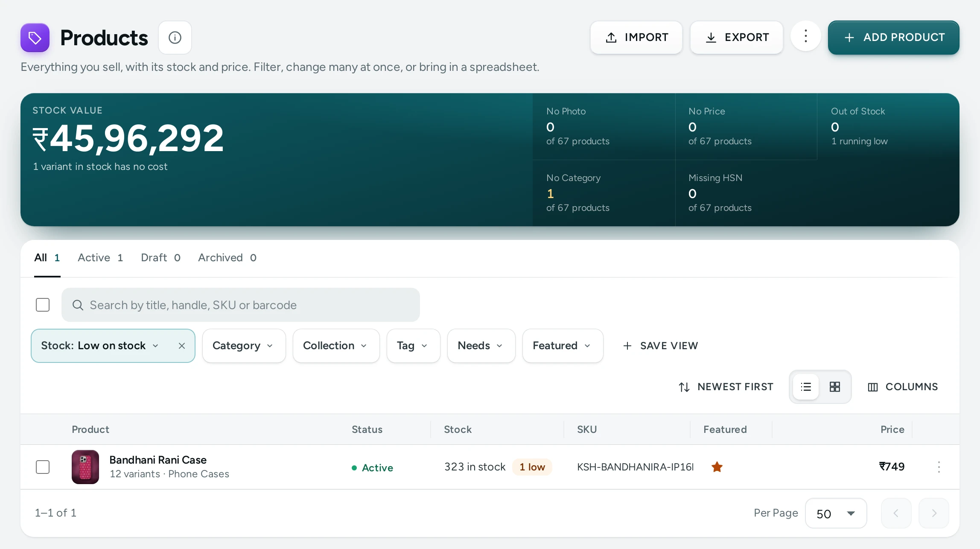Tick the select-all products checkbox
The height and width of the screenshot is (549, 980).
43,305
